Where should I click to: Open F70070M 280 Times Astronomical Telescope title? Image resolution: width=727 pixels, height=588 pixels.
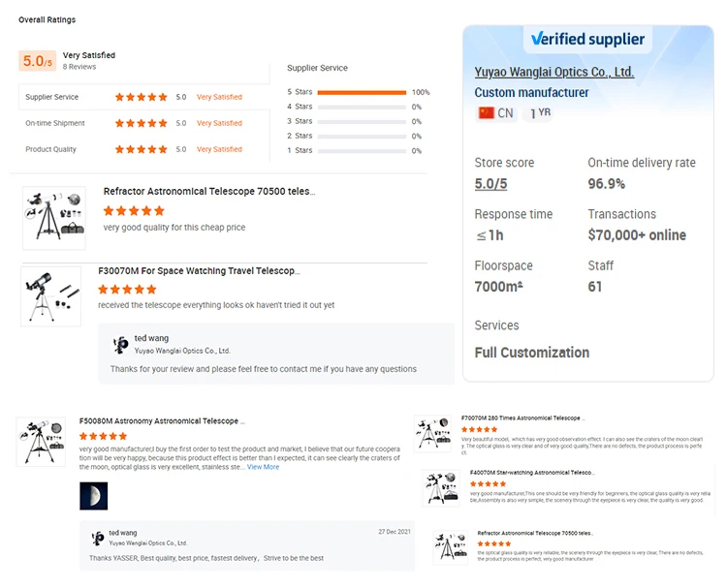(522, 418)
